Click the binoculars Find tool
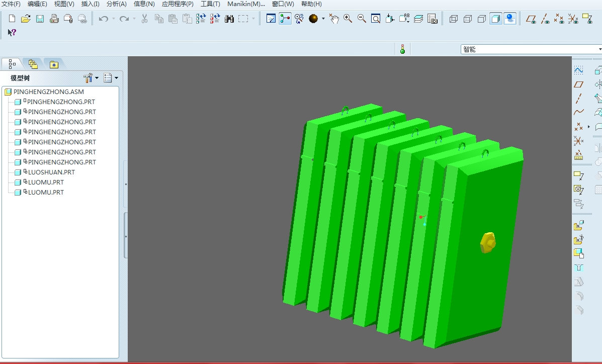Viewport: 602px width, 364px height. coord(229,19)
